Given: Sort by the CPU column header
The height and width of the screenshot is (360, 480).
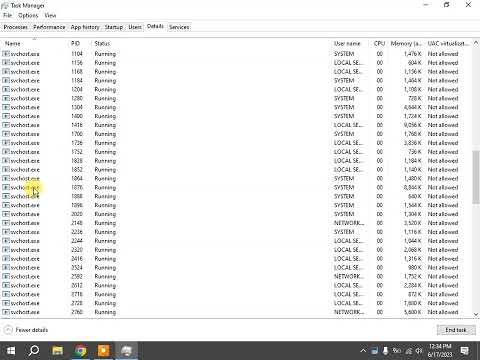Looking at the screenshot, I should tap(379, 44).
